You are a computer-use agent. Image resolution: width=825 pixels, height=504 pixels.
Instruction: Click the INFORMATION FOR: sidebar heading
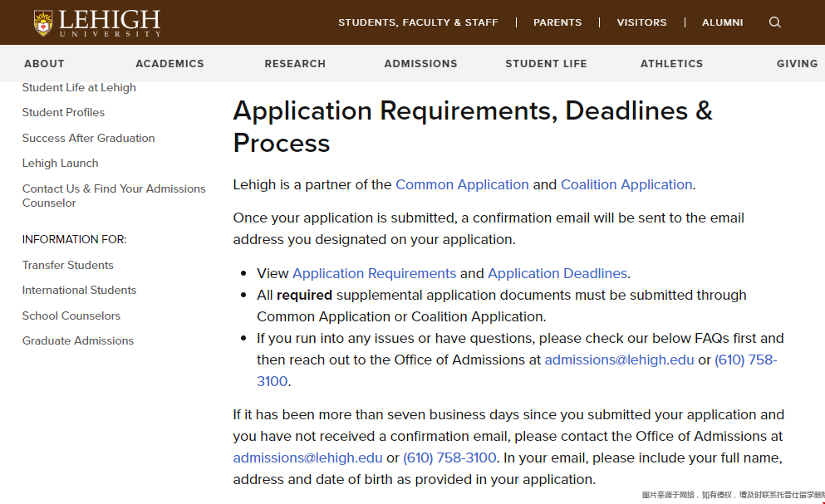click(74, 239)
